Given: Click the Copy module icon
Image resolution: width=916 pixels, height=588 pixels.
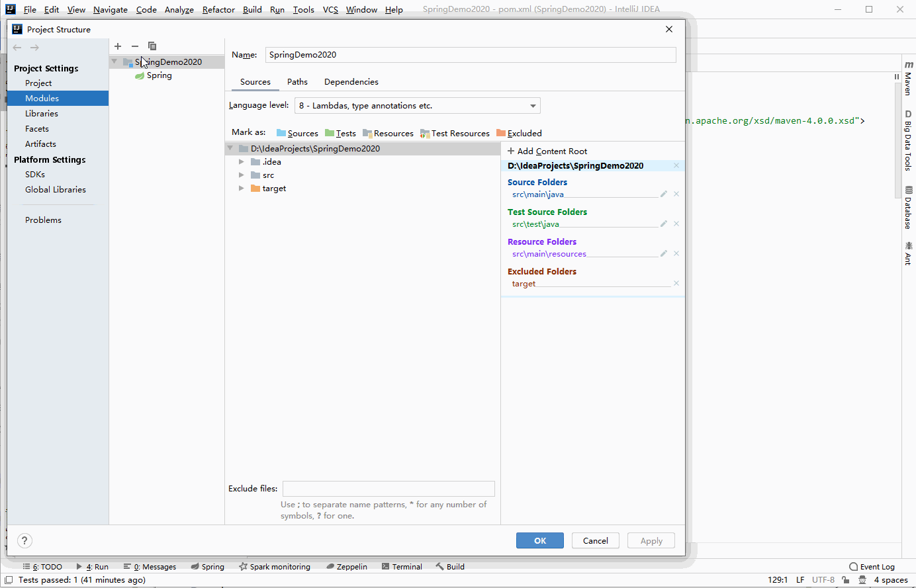Looking at the screenshot, I should (152, 46).
